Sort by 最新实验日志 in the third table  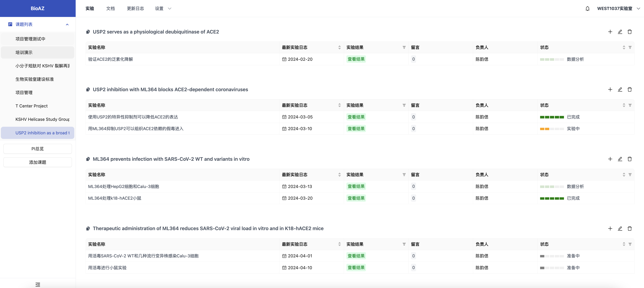(x=339, y=175)
